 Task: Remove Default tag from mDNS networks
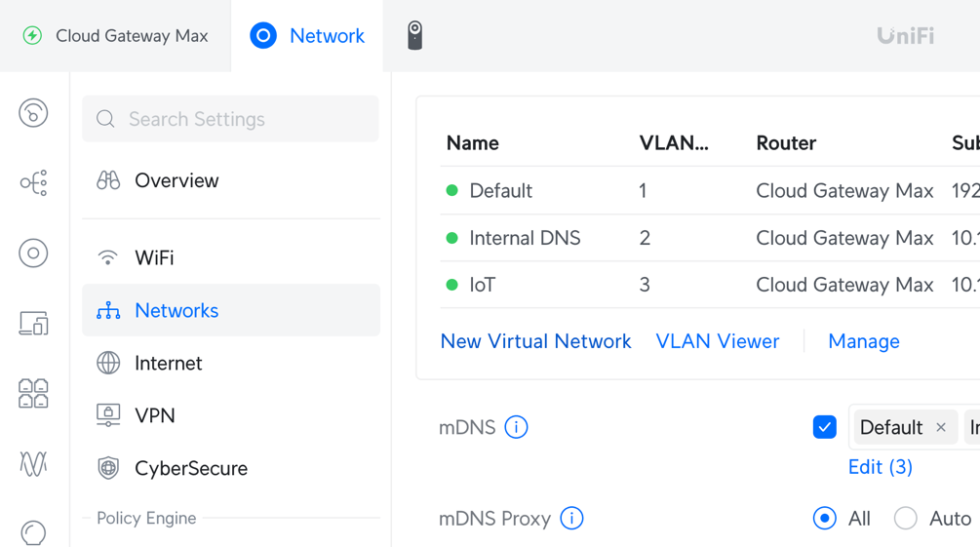pos(941,427)
